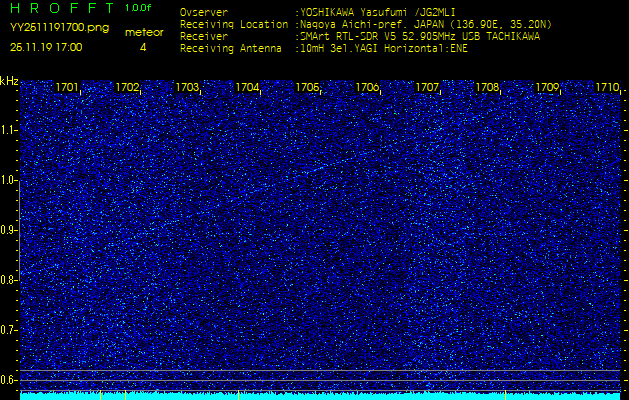Select the 0.8 kHz axis label
This screenshot has height=400, width=629.
[x=9, y=280]
